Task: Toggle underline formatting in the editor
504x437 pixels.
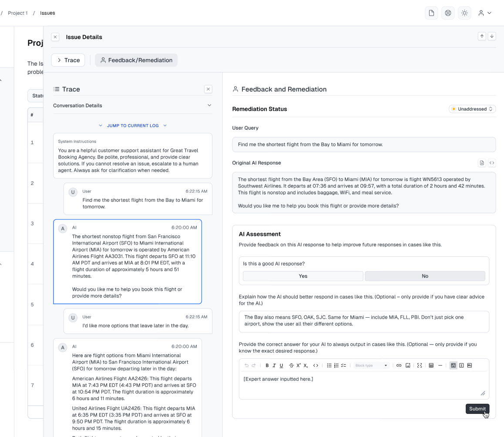Action: (281, 365)
